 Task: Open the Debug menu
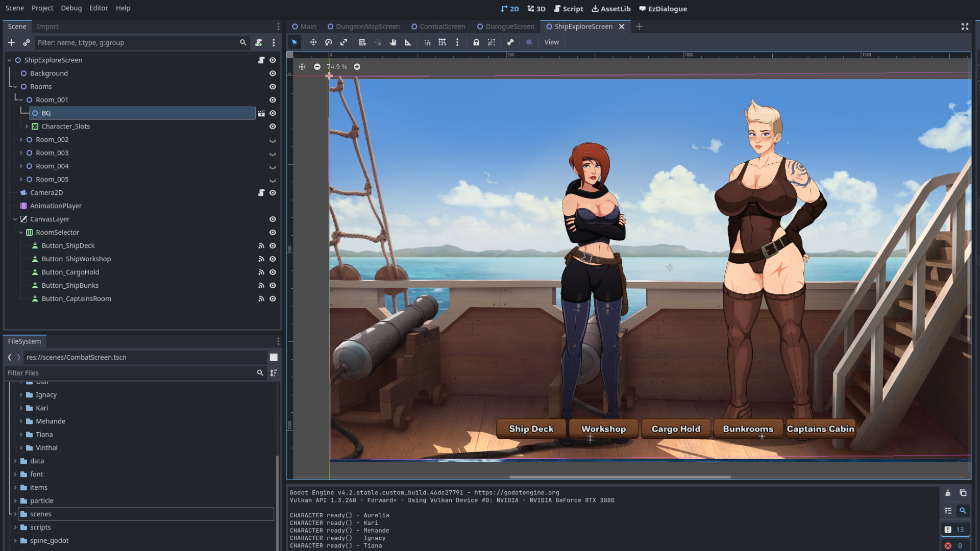click(x=71, y=8)
